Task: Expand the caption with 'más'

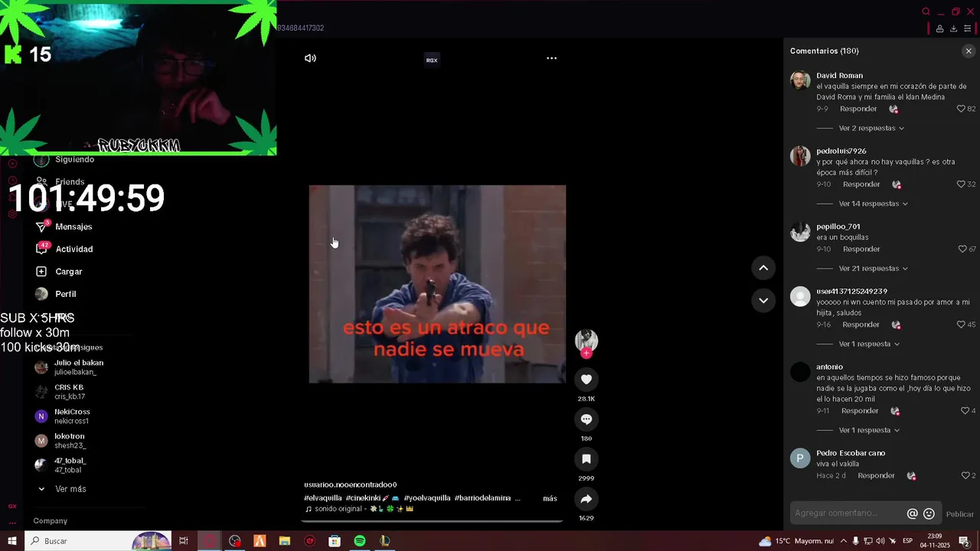Action: tap(550, 498)
